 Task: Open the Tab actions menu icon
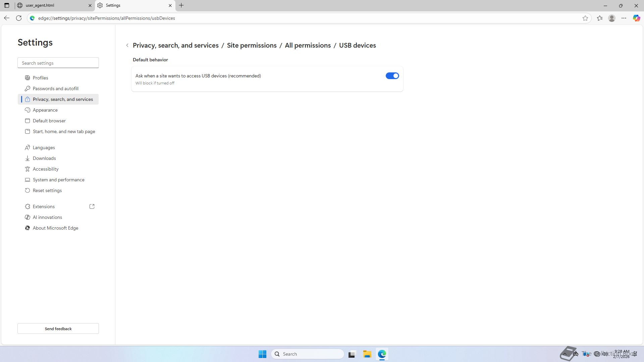click(x=7, y=5)
